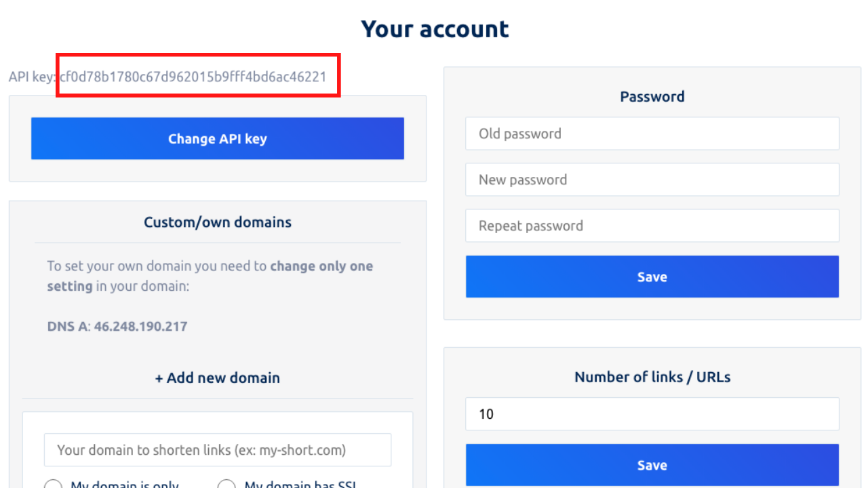Select the 'My domain has SSL' radio button

(226, 484)
